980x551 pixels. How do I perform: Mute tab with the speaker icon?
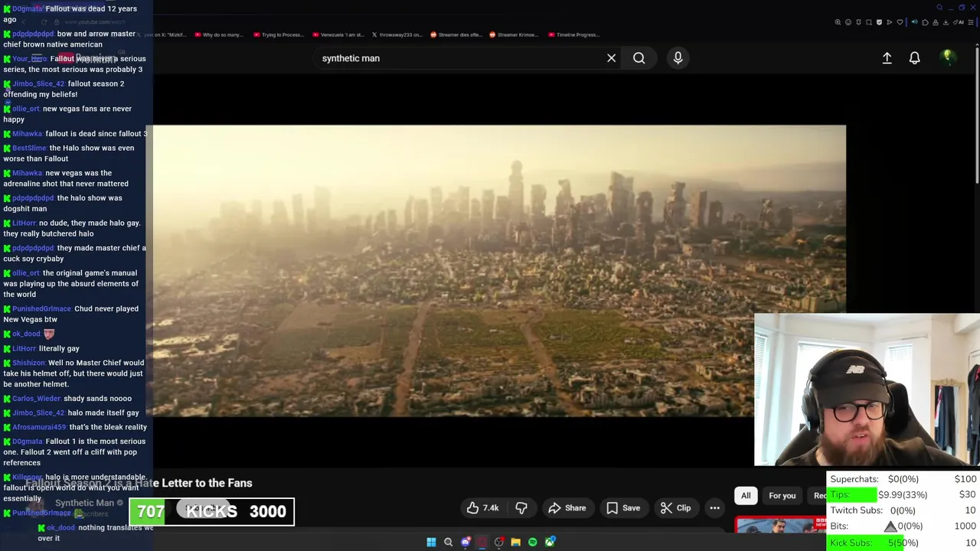[914, 22]
